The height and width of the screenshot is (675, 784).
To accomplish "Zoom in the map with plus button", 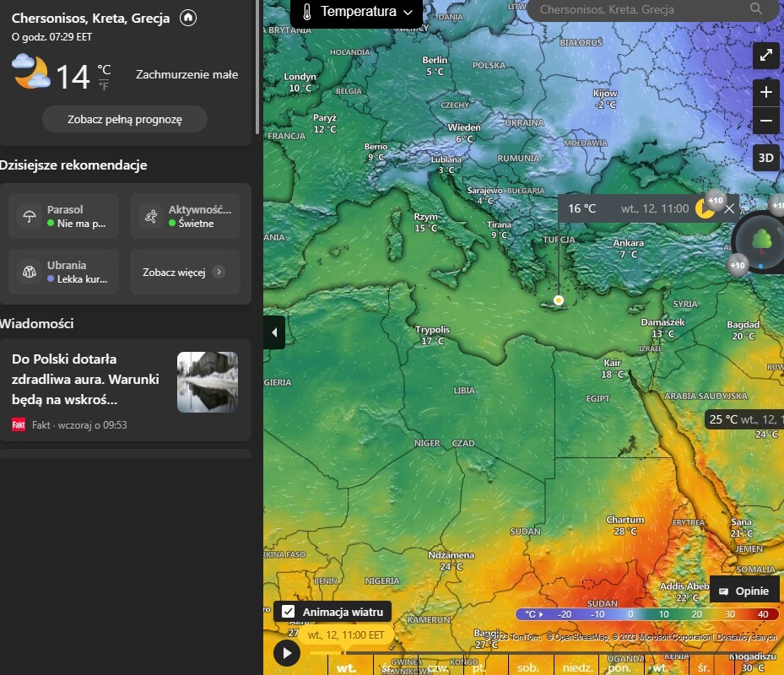I will [765, 92].
